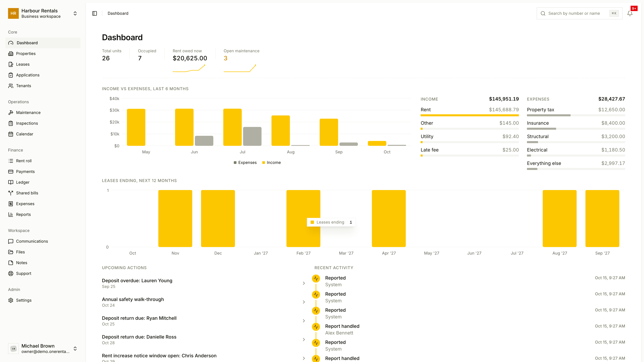Click the Property tax expense row

click(x=576, y=111)
